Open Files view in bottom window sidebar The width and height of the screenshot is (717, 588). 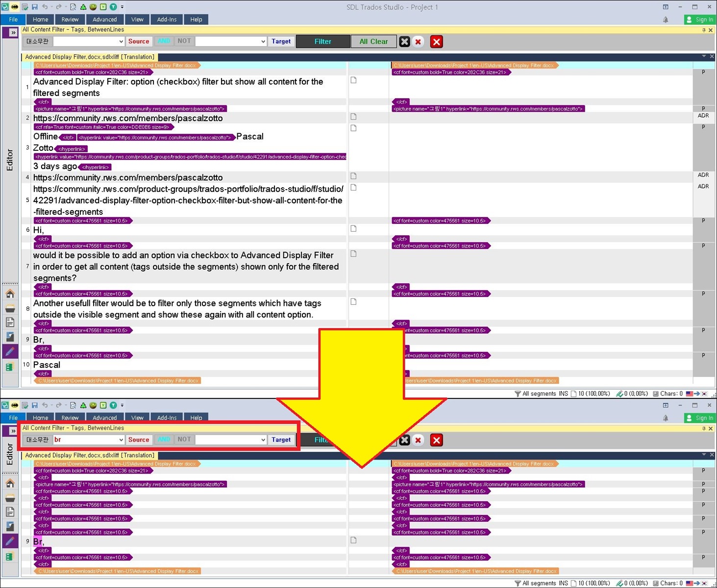point(10,512)
